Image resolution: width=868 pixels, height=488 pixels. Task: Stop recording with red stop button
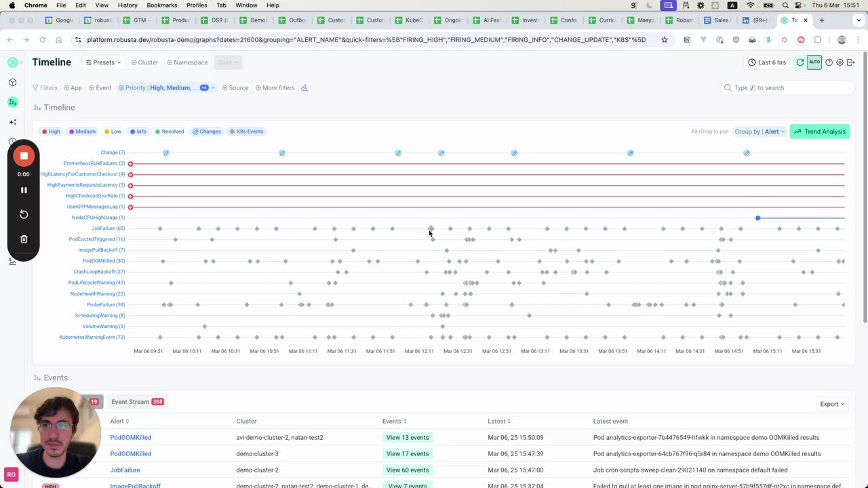click(24, 156)
